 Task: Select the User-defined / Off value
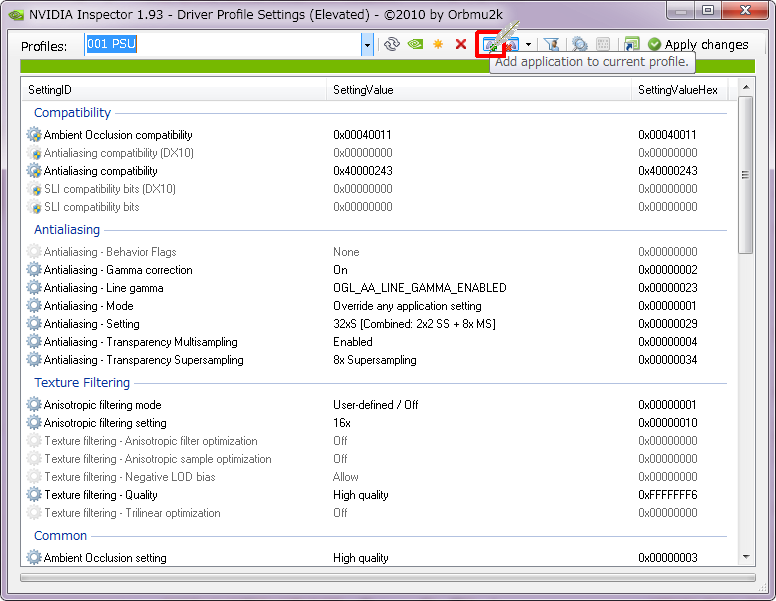click(376, 405)
